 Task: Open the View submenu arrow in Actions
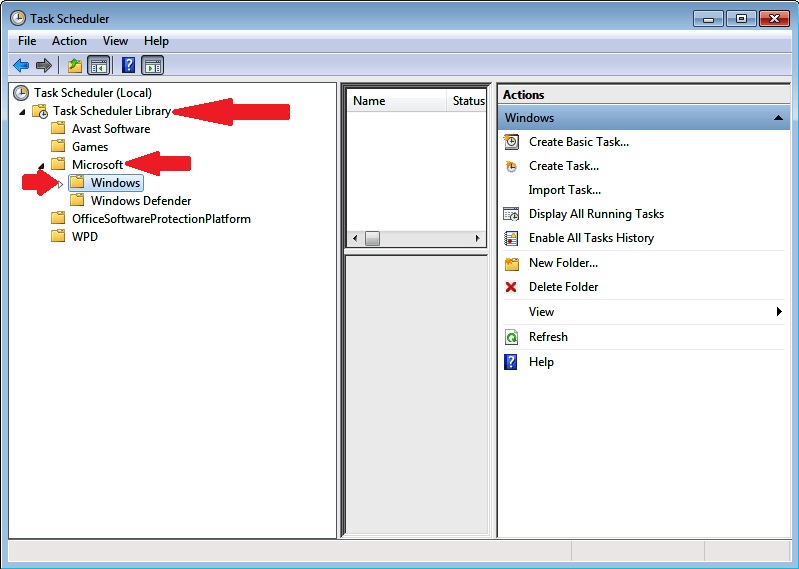tap(779, 311)
